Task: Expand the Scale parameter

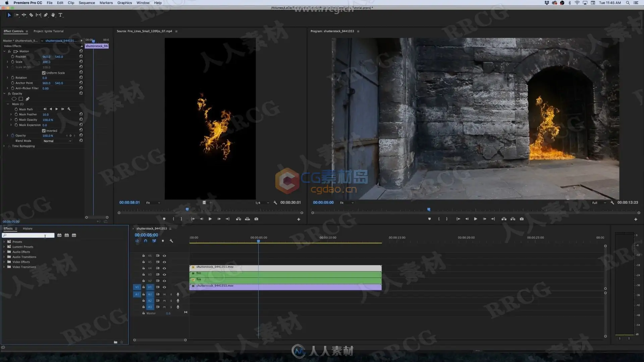Action: pos(7,62)
